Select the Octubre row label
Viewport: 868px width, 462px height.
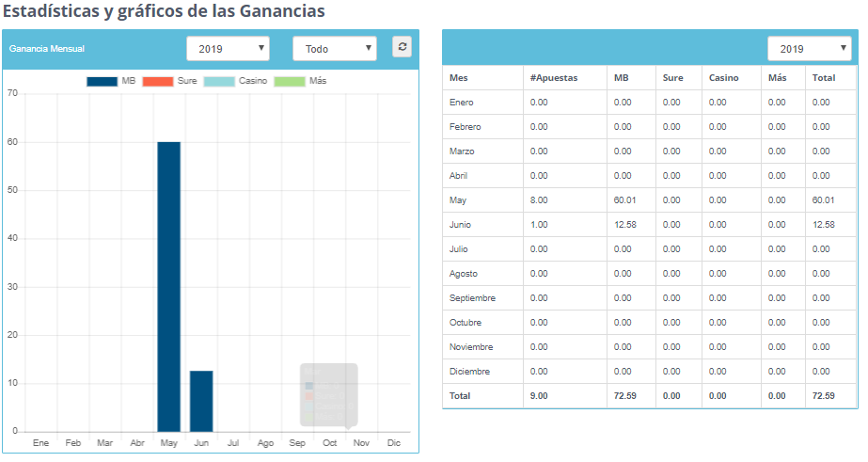(465, 323)
